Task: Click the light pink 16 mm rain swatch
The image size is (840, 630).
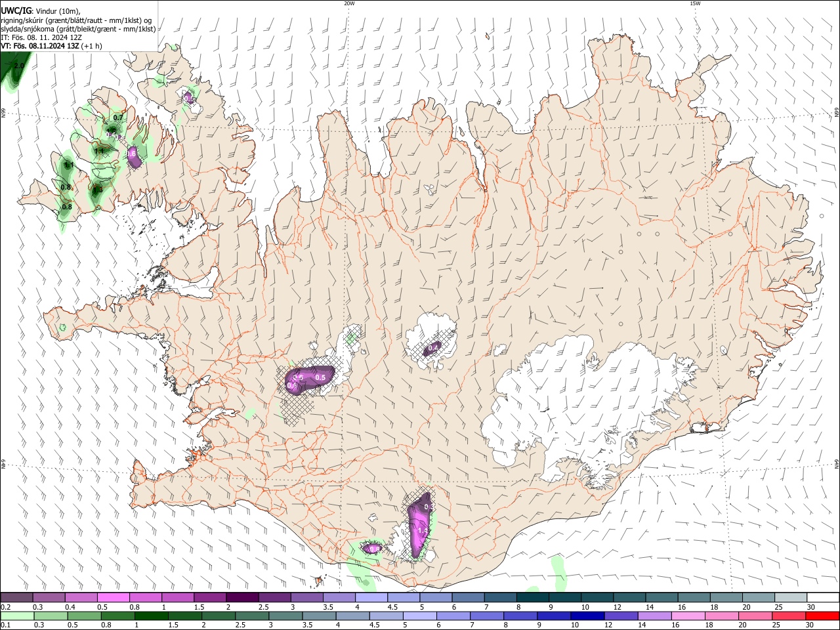Action: pos(688,616)
